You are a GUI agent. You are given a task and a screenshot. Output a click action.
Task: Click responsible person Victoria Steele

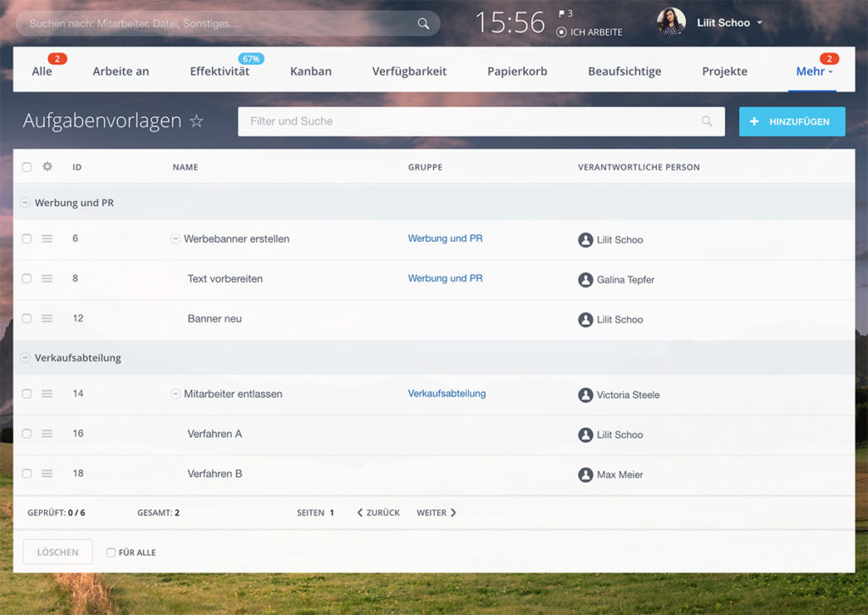[x=628, y=395]
